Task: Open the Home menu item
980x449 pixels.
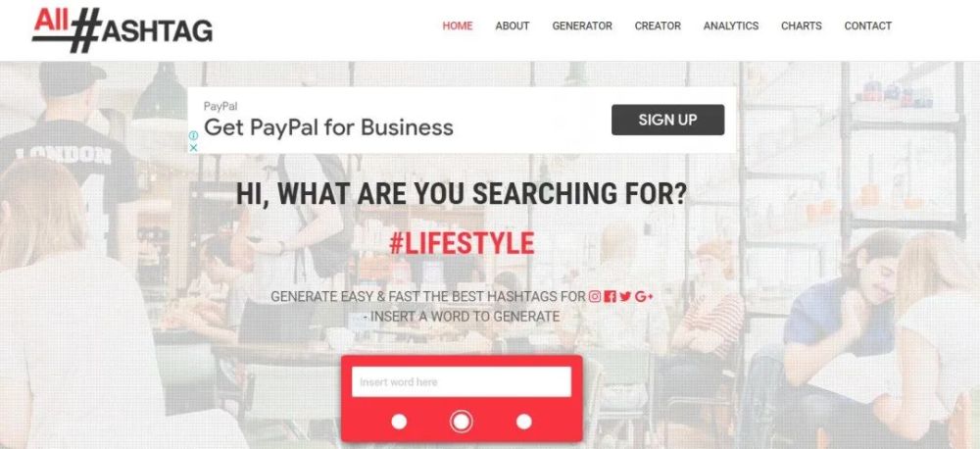Action: pos(458,25)
